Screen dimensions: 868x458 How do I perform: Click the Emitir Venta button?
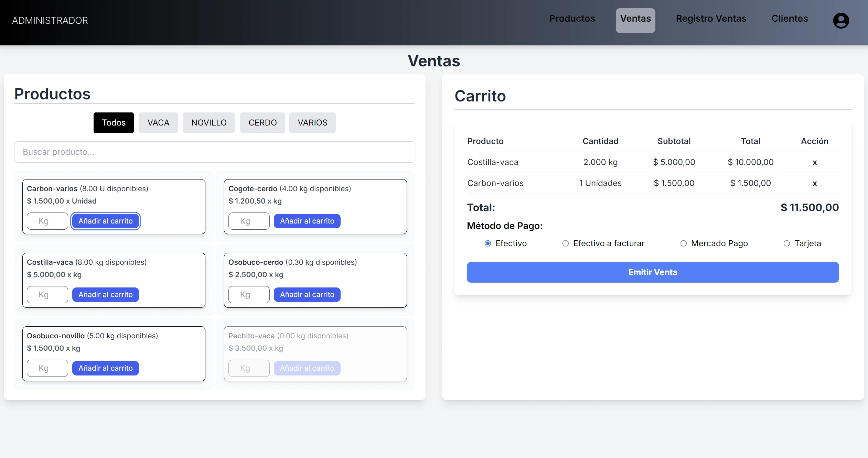[x=653, y=272]
